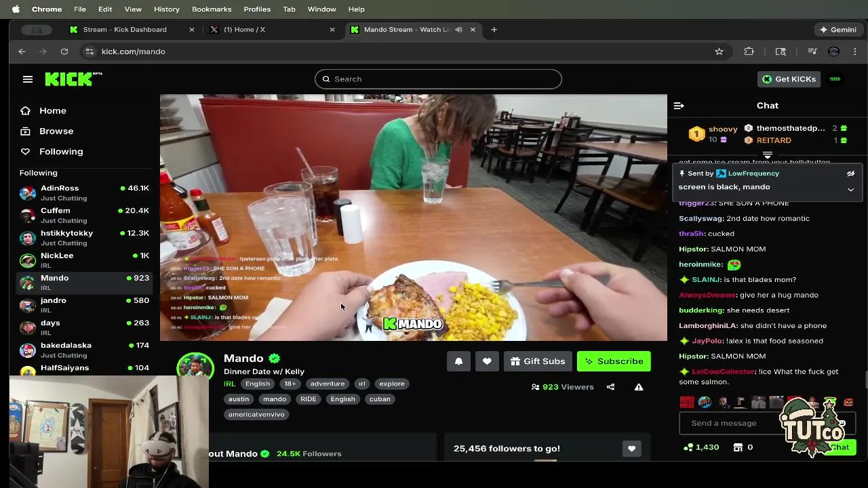Select the IRL category link
868x488 pixels.
point(230,384)
